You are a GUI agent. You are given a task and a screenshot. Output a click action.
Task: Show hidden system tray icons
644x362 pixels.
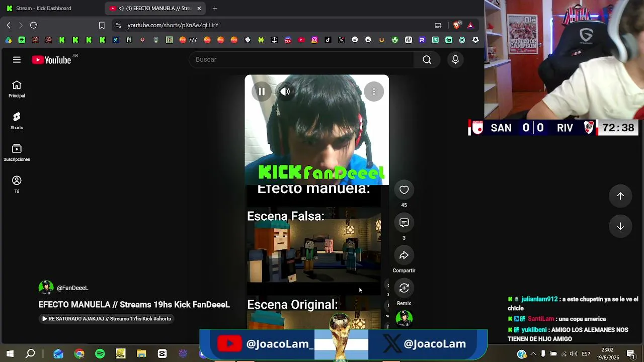(x=533, y=354)
